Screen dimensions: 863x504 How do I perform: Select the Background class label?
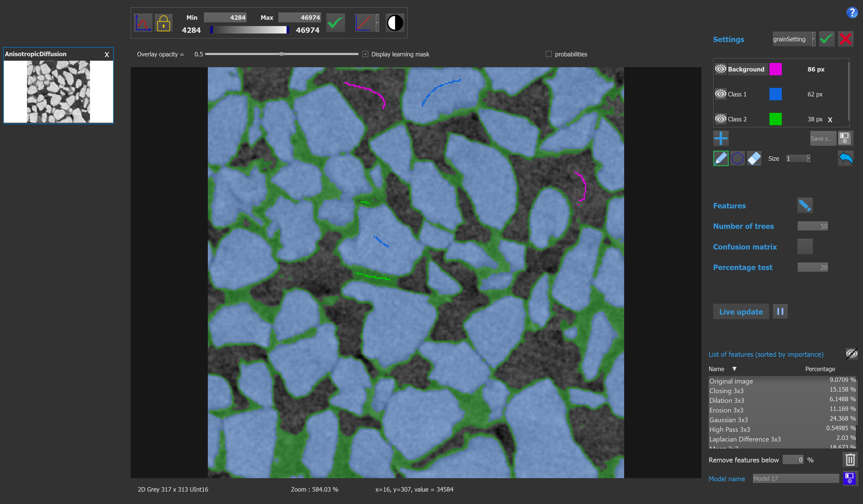coord(746,69)
